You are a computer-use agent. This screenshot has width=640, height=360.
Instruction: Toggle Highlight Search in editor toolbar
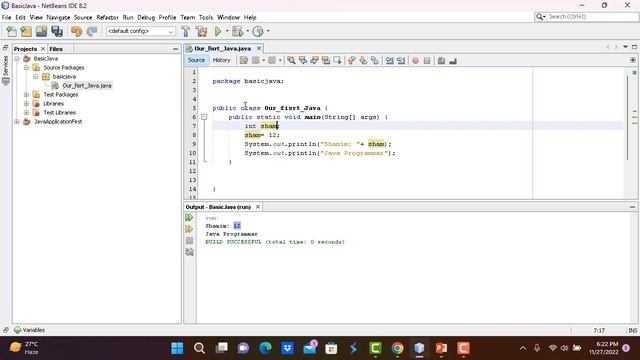pos(326,60)
